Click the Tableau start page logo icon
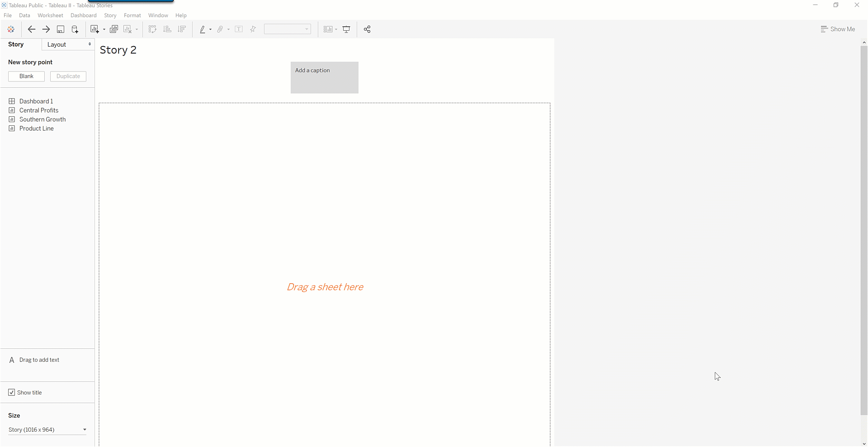The height and width of the screenshot is (447, 868). coord(11,29)
